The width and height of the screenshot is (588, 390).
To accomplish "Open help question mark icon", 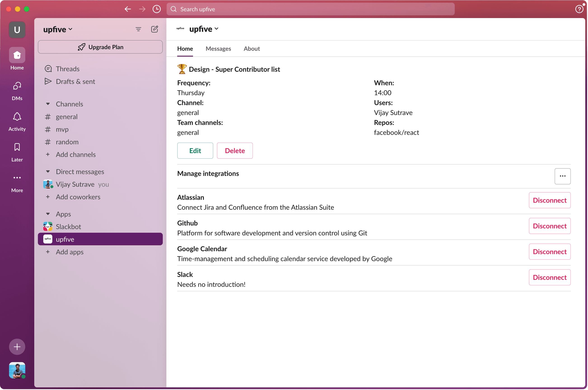I will tap(579, 9).
